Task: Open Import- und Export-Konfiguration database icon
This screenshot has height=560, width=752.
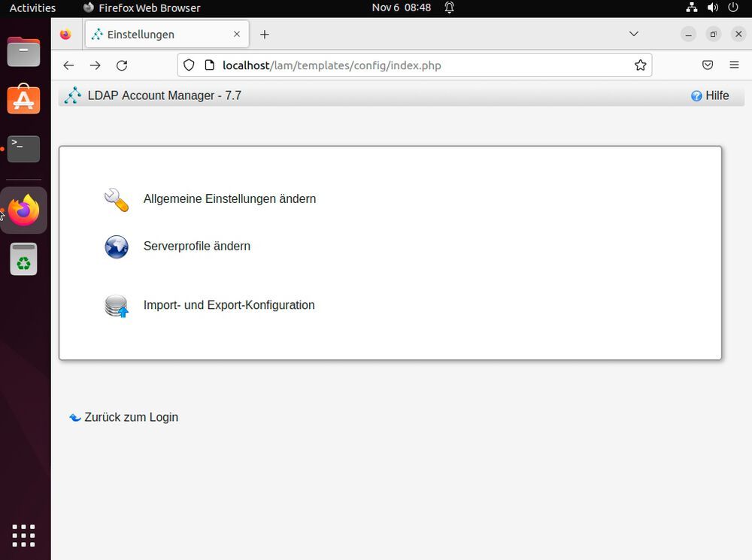Action: tap(116, 304)
